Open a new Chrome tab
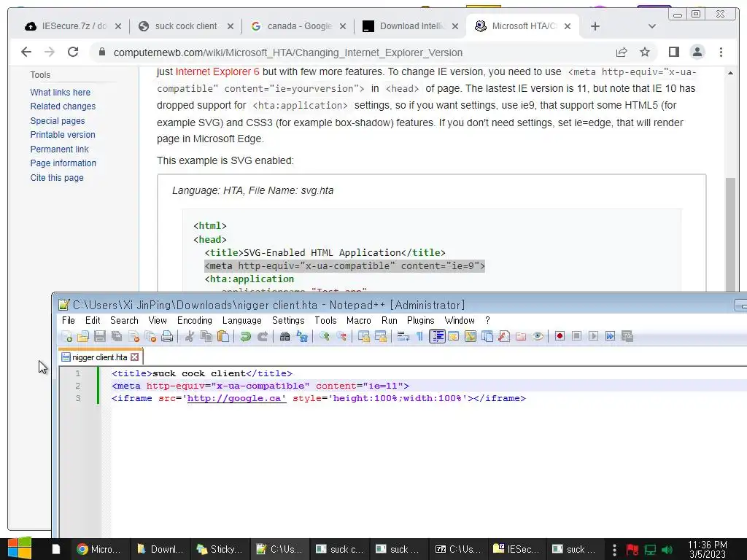 click(595, 26)
